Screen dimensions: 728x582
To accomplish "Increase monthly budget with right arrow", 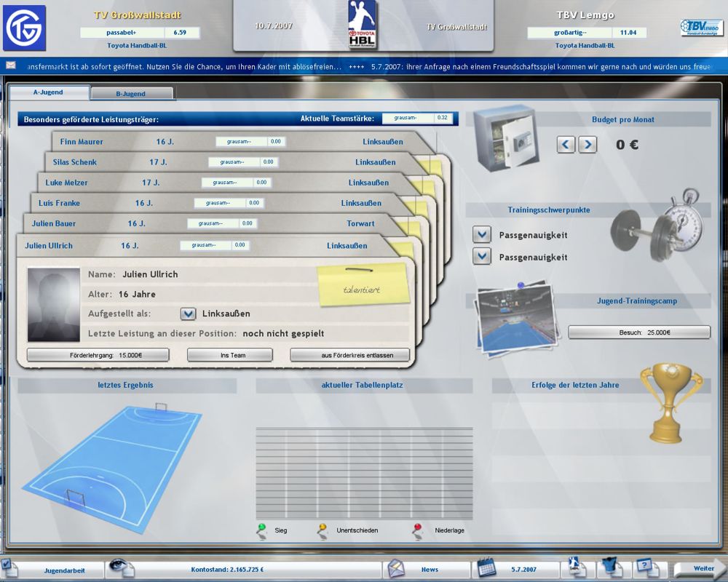I will pos(587,145).
